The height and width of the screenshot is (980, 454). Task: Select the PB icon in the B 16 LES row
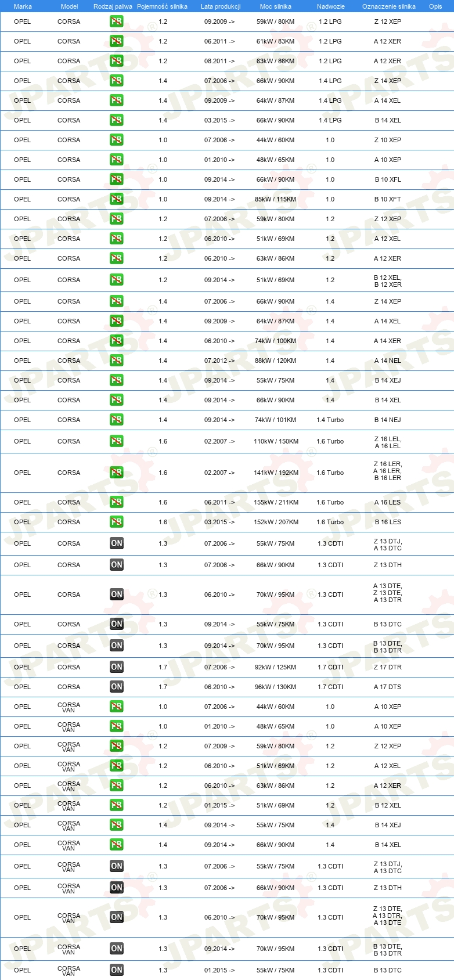117,522
